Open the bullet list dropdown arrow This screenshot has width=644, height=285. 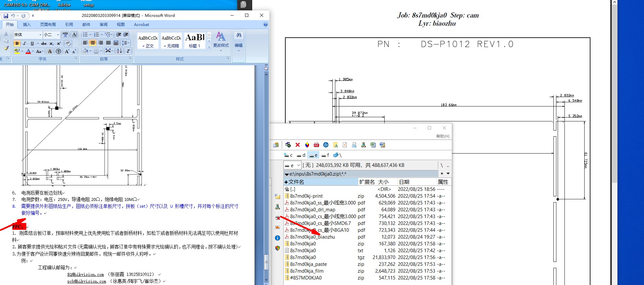coord(90,35)
